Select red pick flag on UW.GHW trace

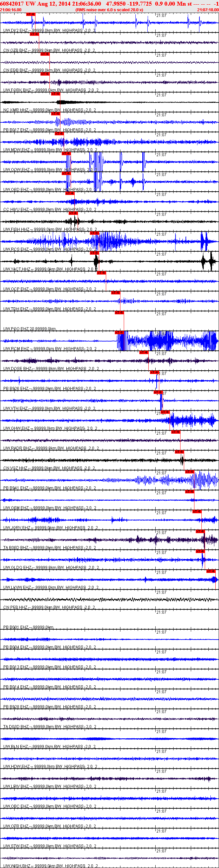point(165,412)
